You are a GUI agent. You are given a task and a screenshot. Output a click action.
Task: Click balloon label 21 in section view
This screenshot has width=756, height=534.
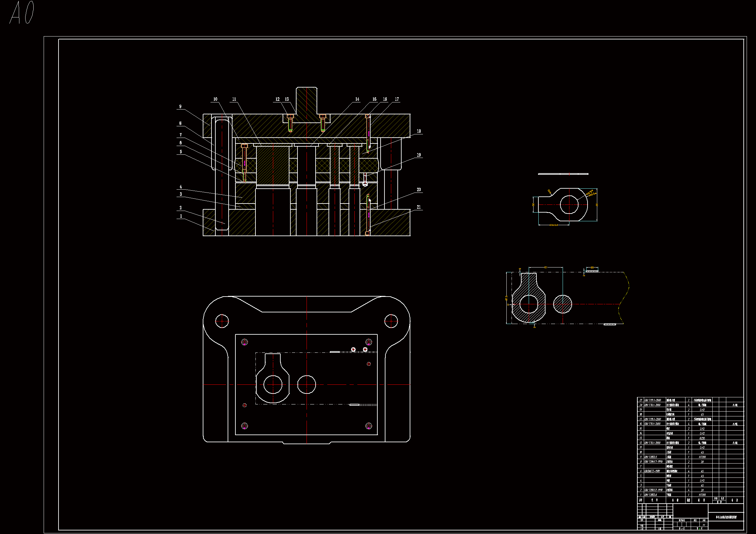418,207
